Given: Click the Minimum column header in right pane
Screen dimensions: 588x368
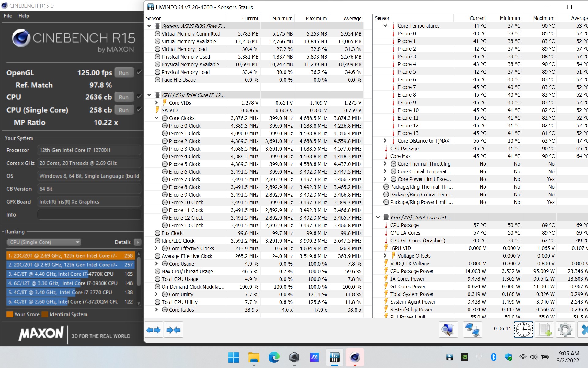Looking at the screenshot, I should pyautogui.click(x=510, y=18).
